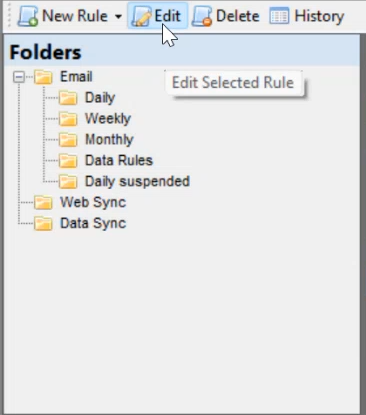The image size is (366, 415).
Task: Click the Web Sync folder icon
Action: click(x=43, y=203)
